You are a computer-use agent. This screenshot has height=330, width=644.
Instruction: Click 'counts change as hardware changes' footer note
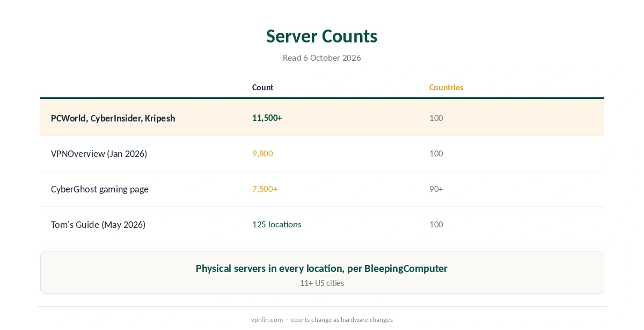coord(341,320)
